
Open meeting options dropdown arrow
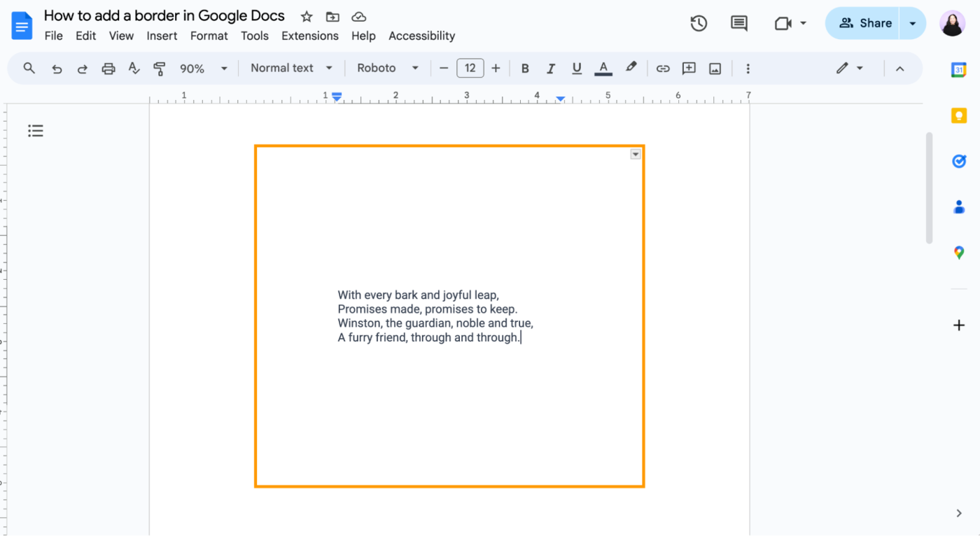pos(803,23)
